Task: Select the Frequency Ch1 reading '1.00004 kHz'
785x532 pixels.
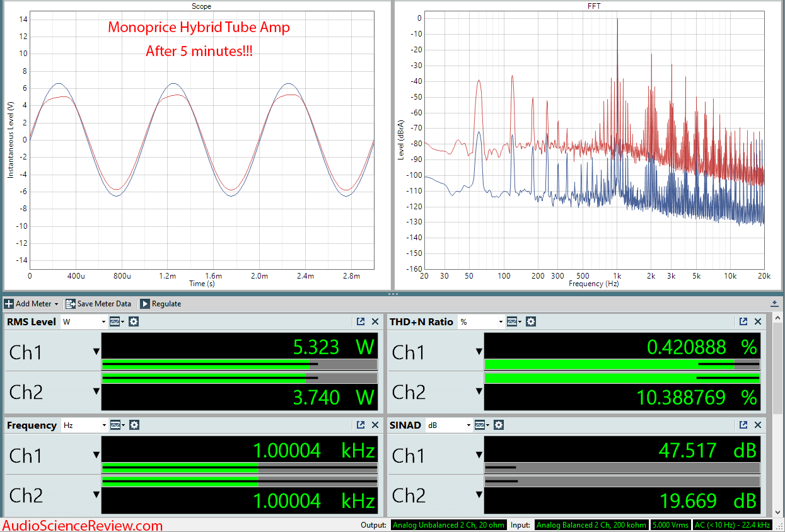Action: [x=314, y=450]
